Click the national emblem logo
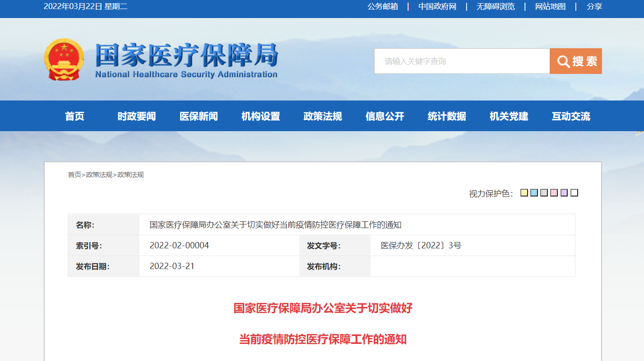 point(64,60)
